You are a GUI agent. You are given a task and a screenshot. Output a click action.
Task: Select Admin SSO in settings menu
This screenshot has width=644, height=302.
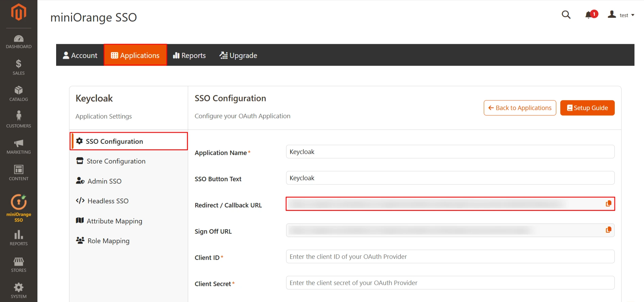point(129,181)
